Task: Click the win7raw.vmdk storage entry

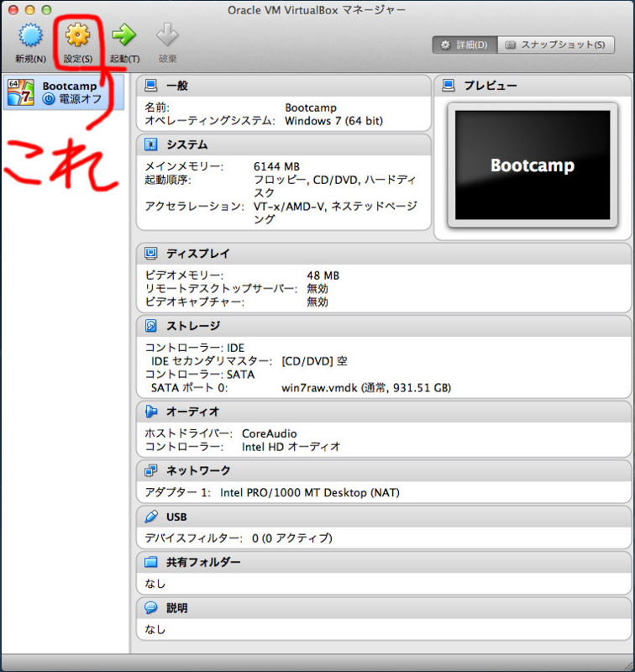Action: click(366, 388)
